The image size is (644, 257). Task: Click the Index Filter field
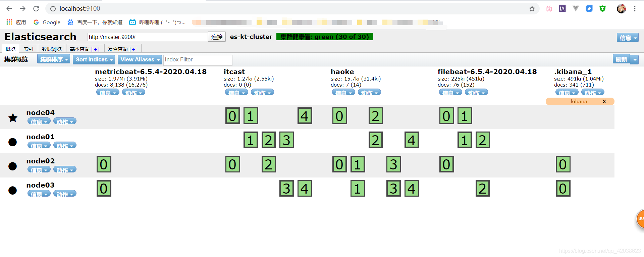[198, 60]
